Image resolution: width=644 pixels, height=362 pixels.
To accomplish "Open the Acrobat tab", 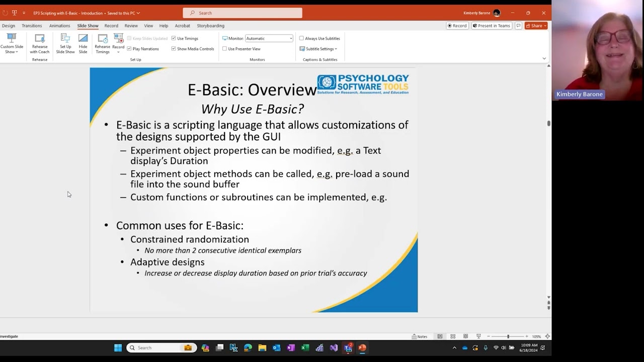I will click(x=183, y=26).
